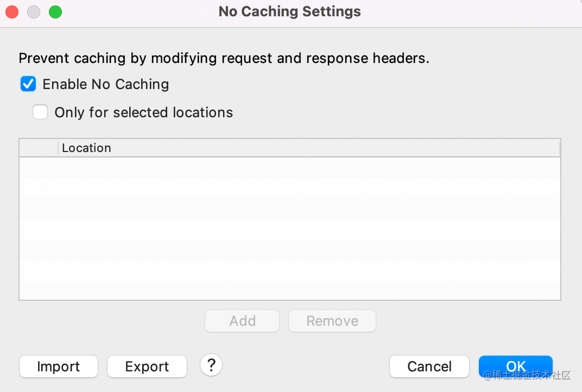Click the blank column header left of Location
This screenshot has height=392, width=582.
coord(39,148)
